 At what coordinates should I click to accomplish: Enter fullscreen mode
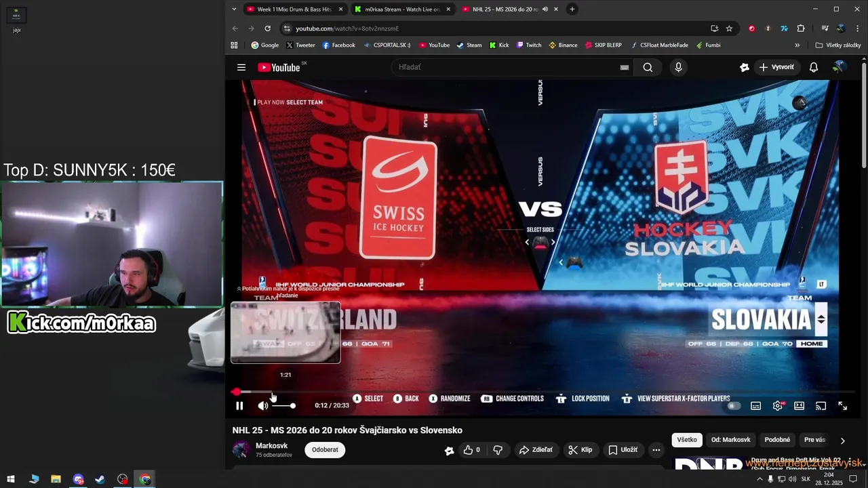842,405
